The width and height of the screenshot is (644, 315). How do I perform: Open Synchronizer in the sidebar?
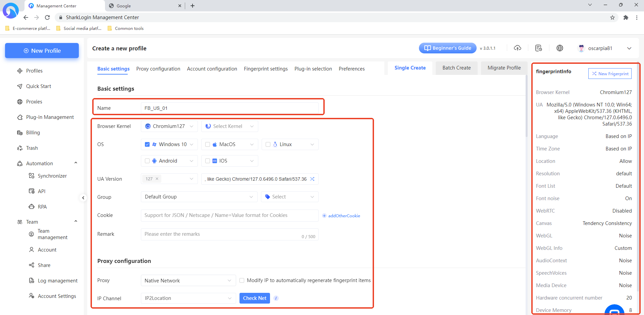click(52, 176)
